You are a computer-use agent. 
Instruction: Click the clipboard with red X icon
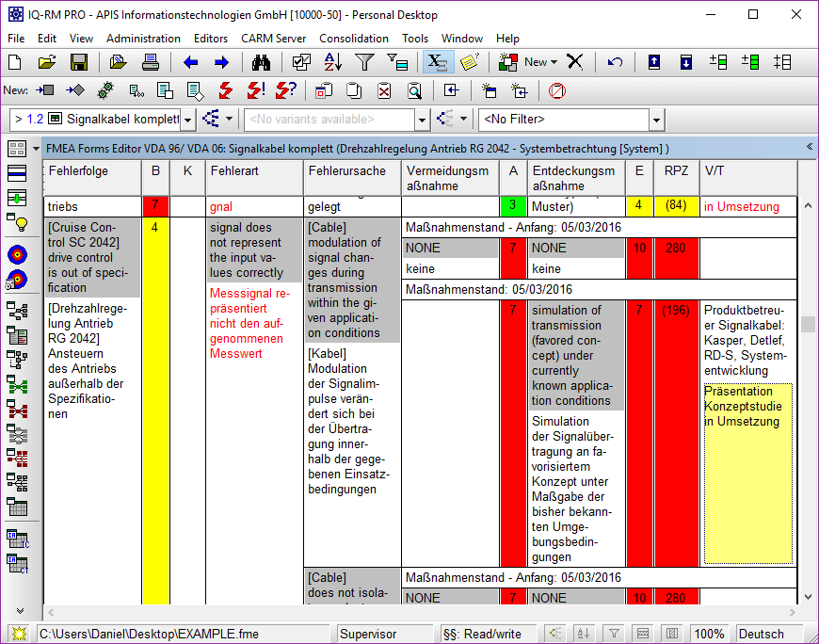coord(384,91)
